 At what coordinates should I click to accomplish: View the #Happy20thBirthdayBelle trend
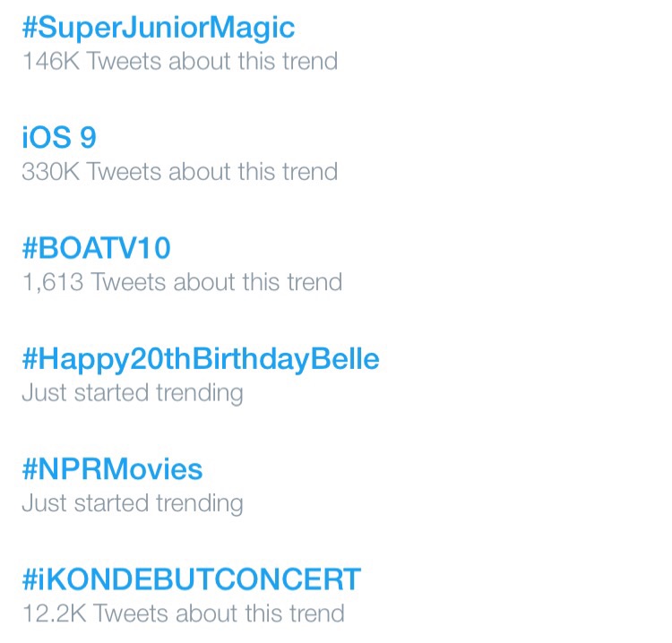coord(200,359)
